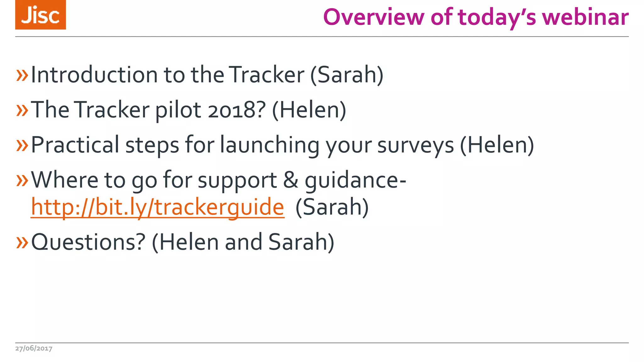Click the orange Jisc logo
This screenshot has width=644, height=362.
(41, 15)
